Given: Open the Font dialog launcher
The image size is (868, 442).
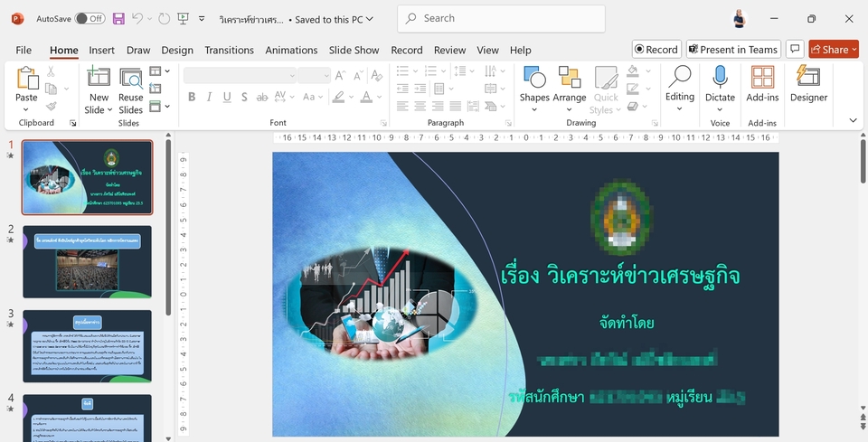Looking at the screenshot, I should 383,123.
